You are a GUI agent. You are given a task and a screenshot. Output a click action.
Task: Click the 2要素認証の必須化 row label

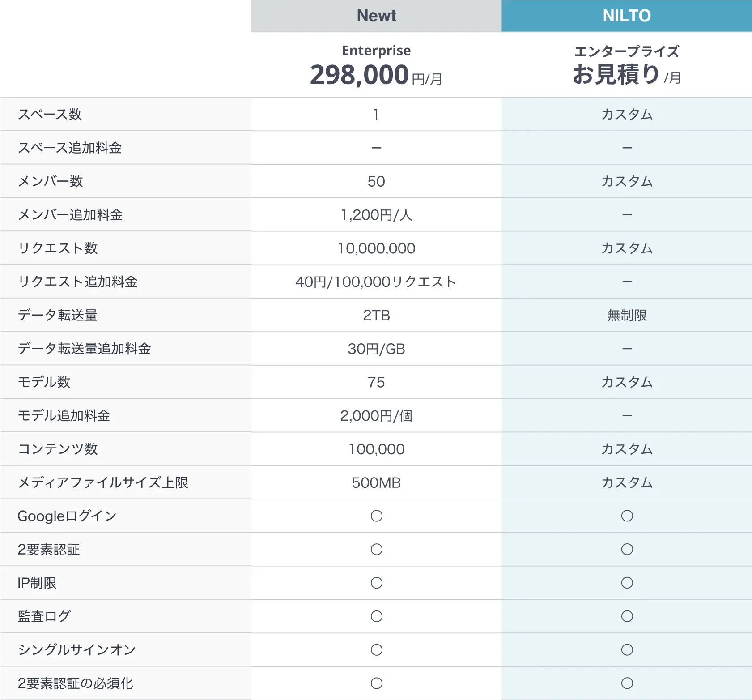[75, 683]
